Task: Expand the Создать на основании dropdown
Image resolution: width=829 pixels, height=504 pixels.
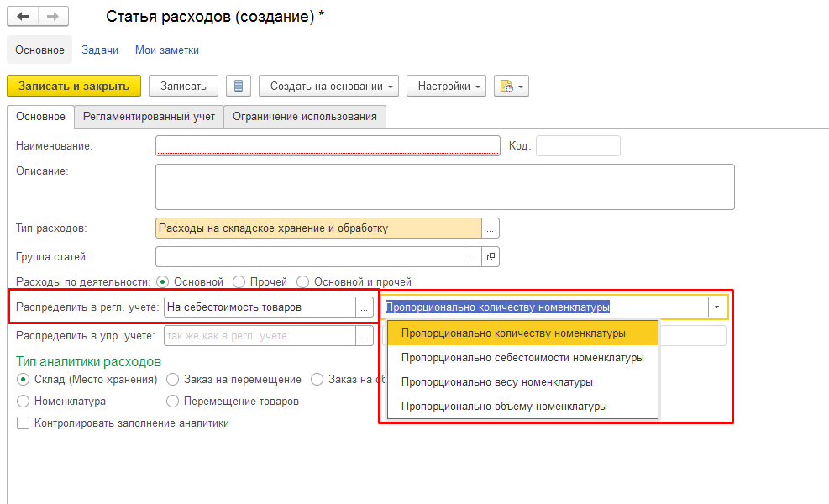Action: tap(333, 86)
